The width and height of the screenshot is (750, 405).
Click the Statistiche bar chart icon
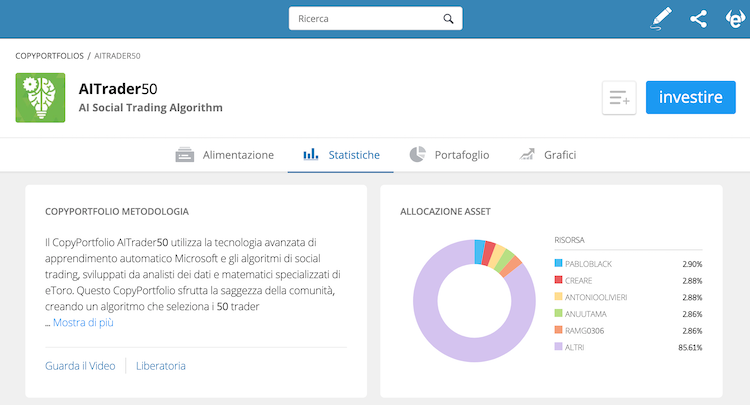pyautogui.click(x=310, y=154)
